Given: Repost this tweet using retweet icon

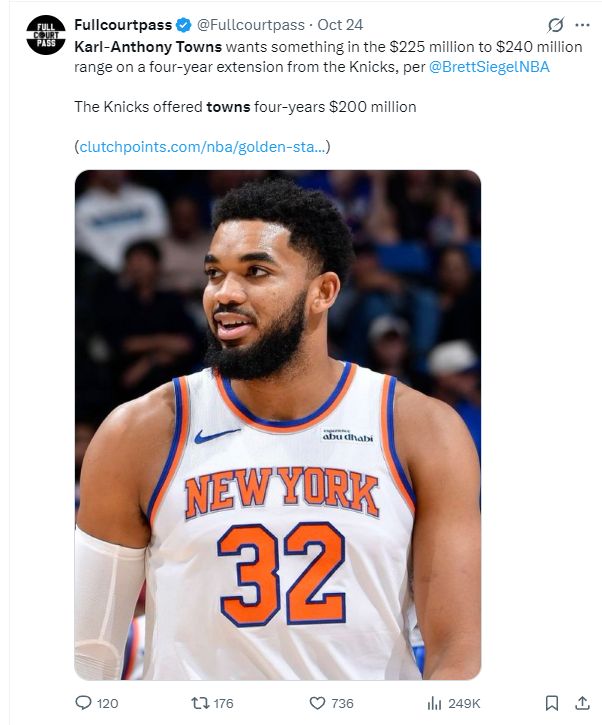Looking at the screenshot, I should click(x=200, y=703).
